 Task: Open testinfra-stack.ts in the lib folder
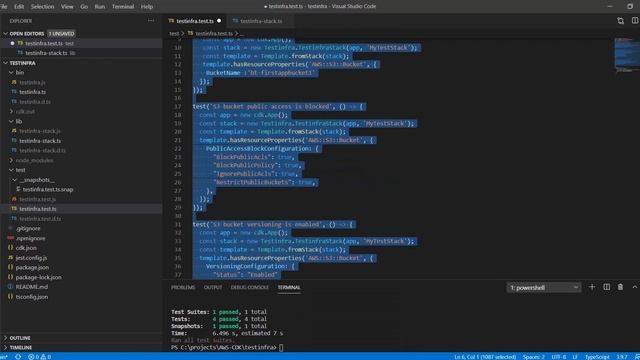pos(40,141)
